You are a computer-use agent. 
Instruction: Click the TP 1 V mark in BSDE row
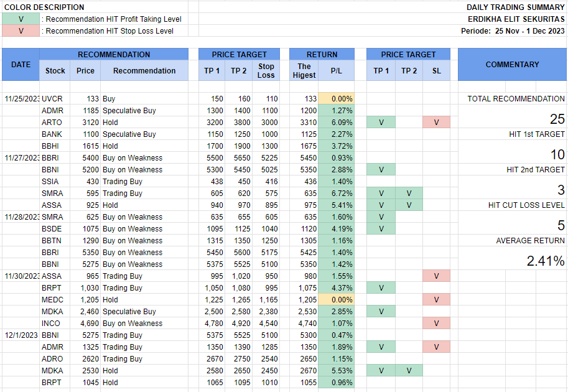[381, 229]
